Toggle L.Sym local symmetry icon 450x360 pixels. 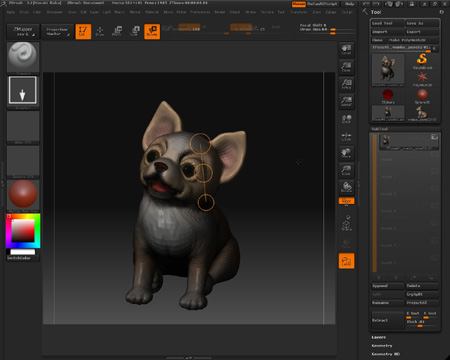pos(346,136)
